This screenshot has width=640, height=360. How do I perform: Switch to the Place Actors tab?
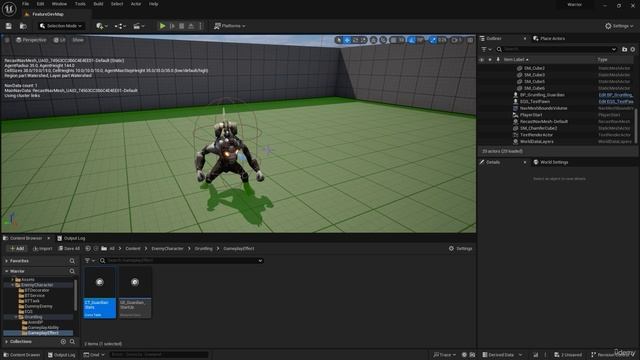pyautogui.click(x=549, y=38)
